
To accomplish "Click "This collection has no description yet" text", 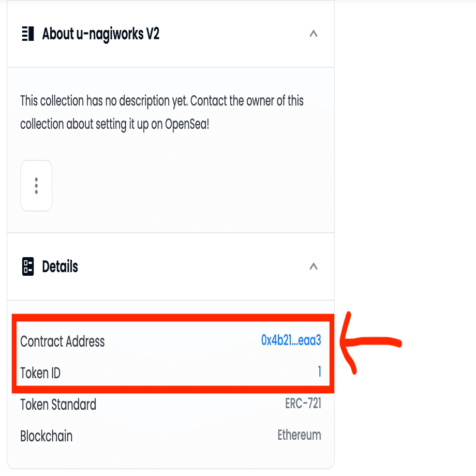I will click(x=103, y=100).
